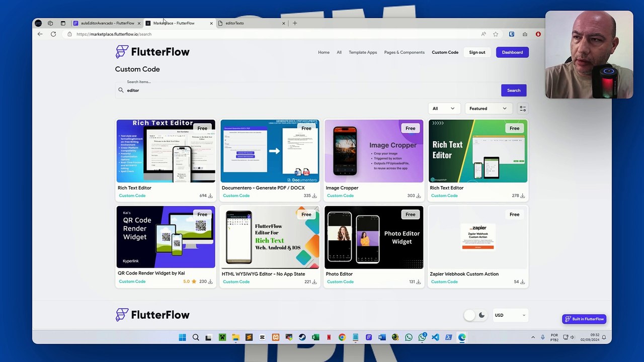Open Word from the taskbar
Viewport: 644px width, 362px height.
[382, 337]
